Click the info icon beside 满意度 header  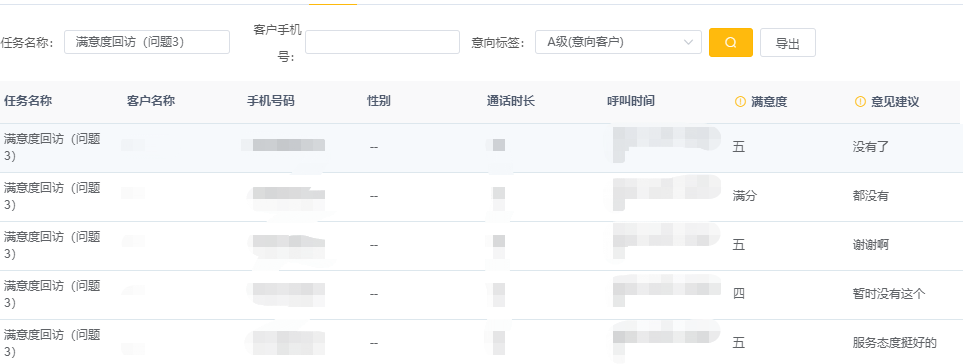point(740,102)
